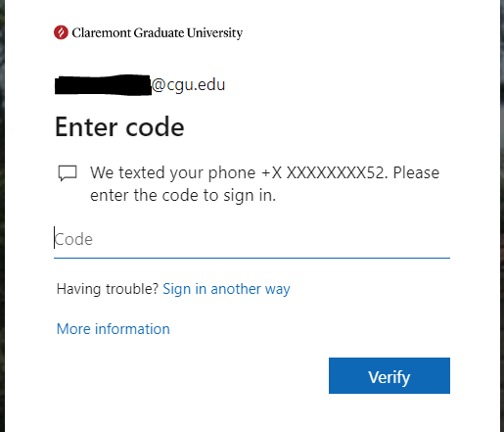Click the 'enter the code to sign in' text
This screenshot has height=432, width=504.
click(183, 195)
